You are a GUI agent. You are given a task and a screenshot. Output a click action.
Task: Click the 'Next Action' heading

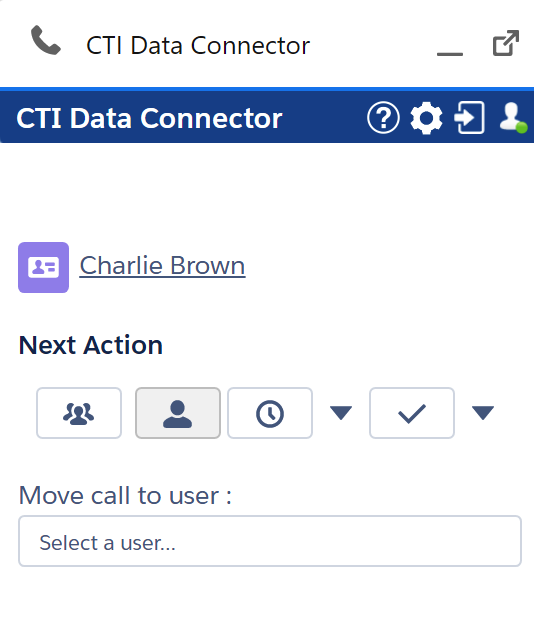tap(91, 345)
